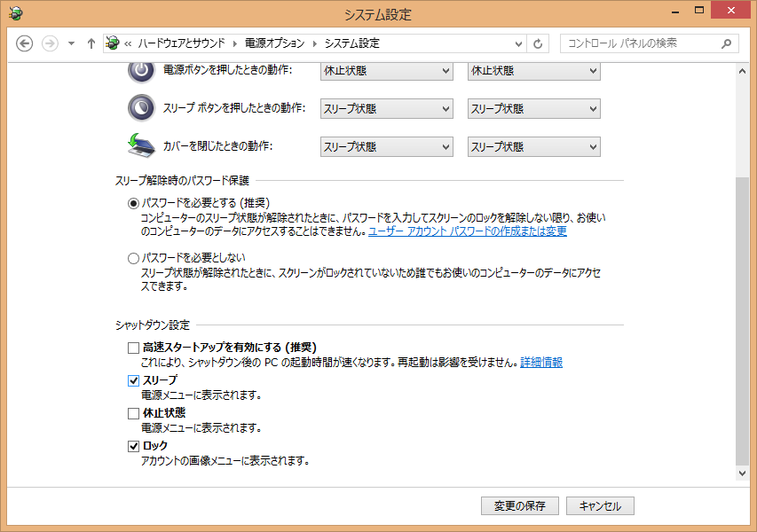Open second スリープ ボタン action dropdown

tap(534, 108)
